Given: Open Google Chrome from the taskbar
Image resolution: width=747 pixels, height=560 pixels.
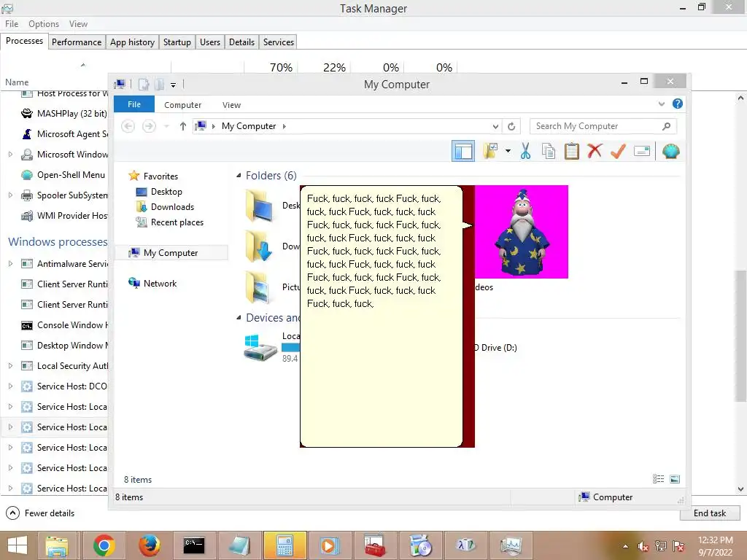Looking at the screenshot, I should pos(104,545).
